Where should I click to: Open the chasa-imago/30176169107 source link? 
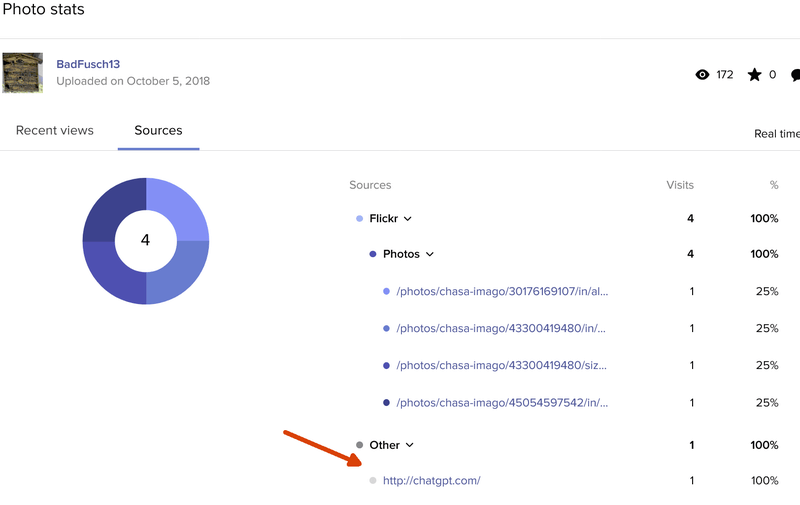tap(502, 292)
